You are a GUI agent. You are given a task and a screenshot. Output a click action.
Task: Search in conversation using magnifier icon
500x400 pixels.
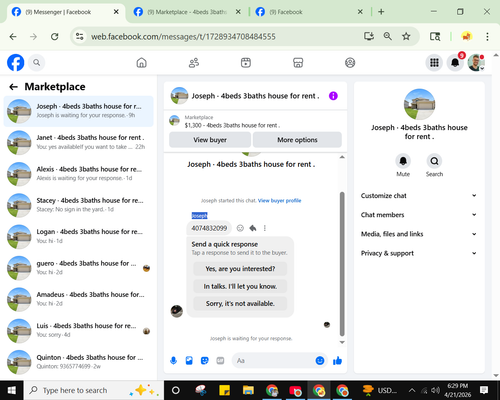click(x=434, y=161)
